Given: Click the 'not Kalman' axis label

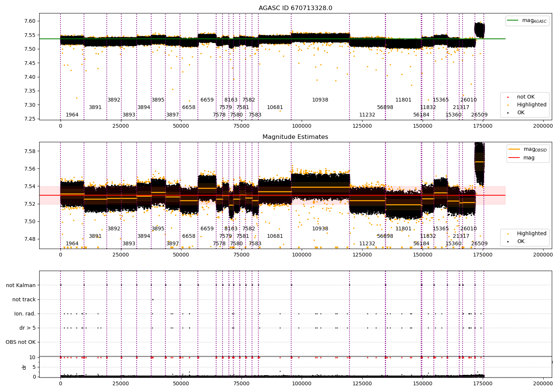Looking at the screenshot, I should (x=21, y=286).
